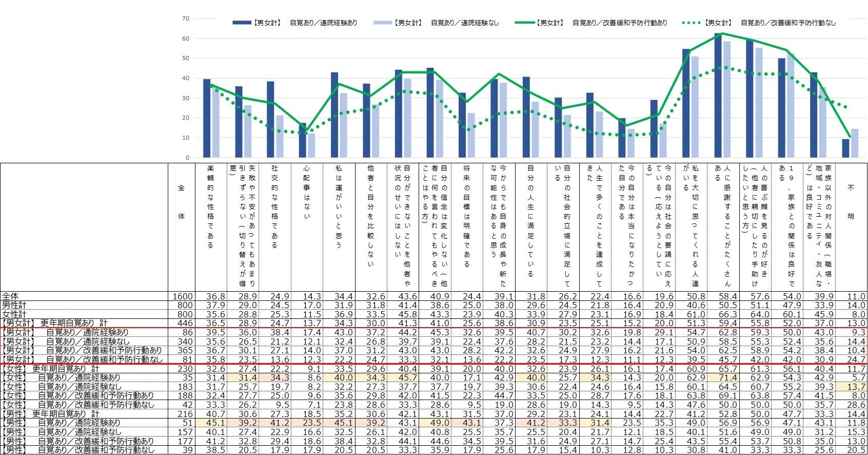Viewport: 868px width, 455px height.
Task: Click highlighted cell 13.7 in 不明 column
Action: [x=852, y=386]
